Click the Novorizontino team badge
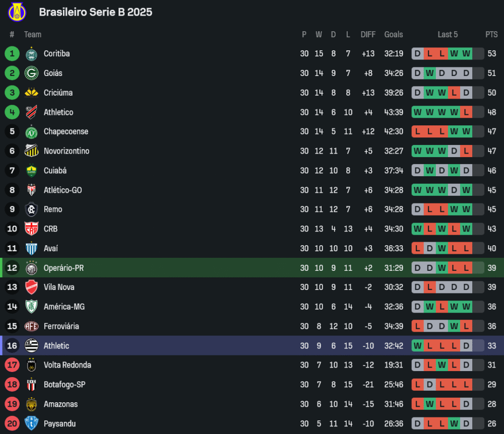 [x=31, y=151]
